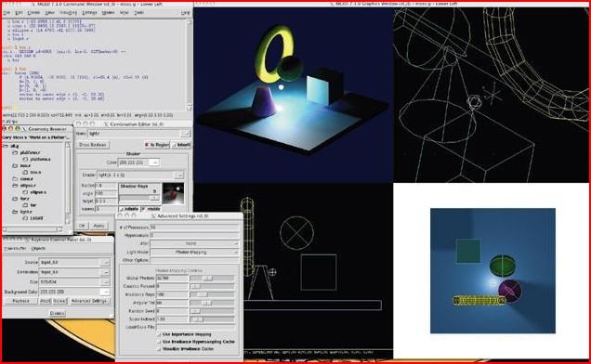
Task: Click the box.s solid icon
Action: point(25,172)
